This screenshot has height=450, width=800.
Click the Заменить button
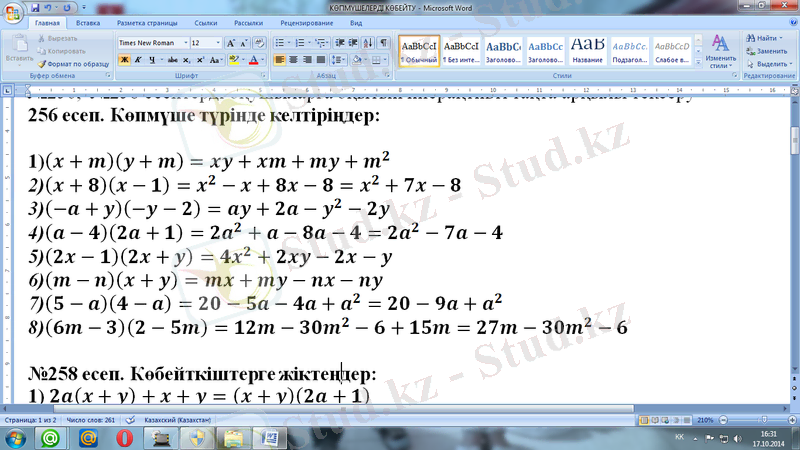click(x=766, y=50)
